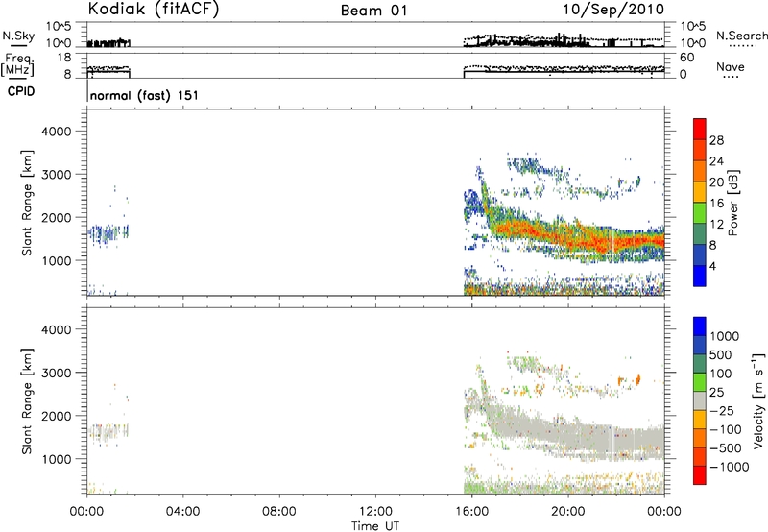Viewport: 768px width, 532px height.
Task: Click the 2000 tick of the velocity panel
Action: tap(56, 416)
